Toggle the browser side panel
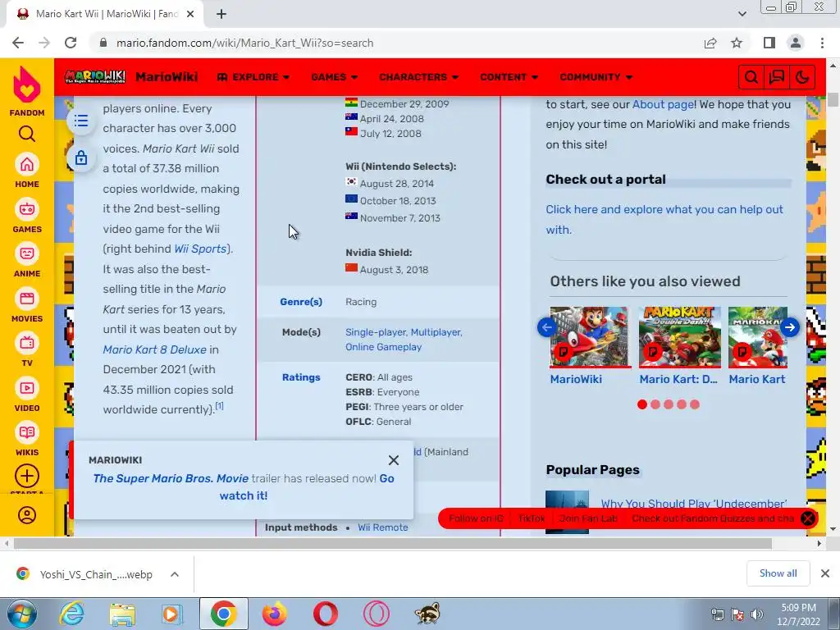Viewport: 840px width, 630px height. click(x=769, y=43)
